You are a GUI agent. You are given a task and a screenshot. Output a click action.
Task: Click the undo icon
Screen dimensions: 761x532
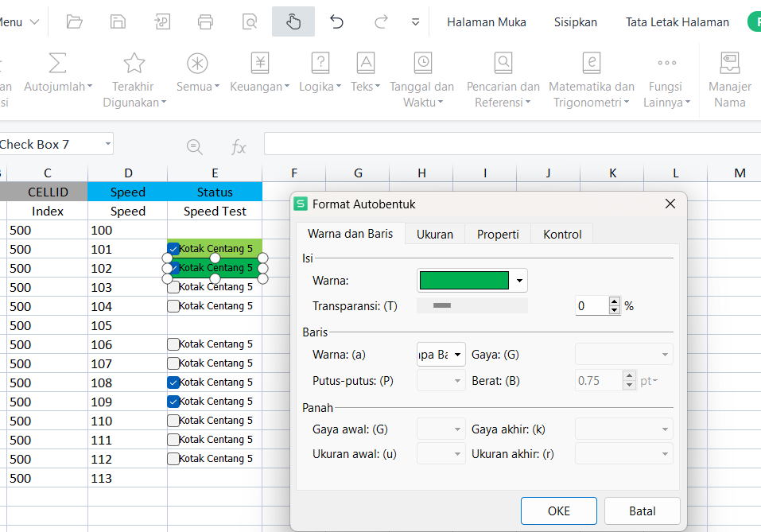pos(336,21)
